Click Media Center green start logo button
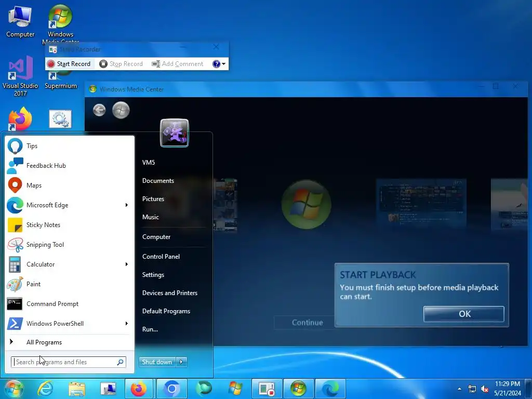Image resolution: width=532 pixels, height=399 pixels. [121, 110]
